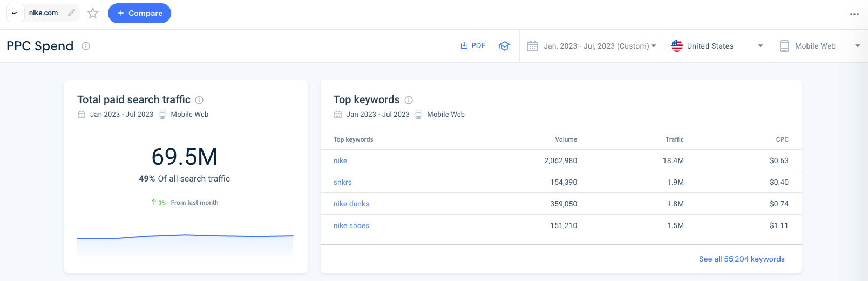Edit the nike.com domain with pencil icon

coord(71,13)
